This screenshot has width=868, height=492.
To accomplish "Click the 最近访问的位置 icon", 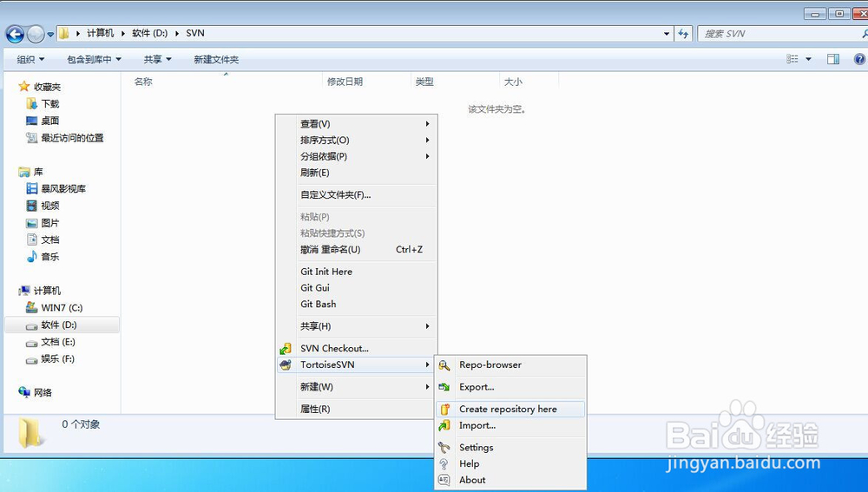I will click(x=32, y=138).
